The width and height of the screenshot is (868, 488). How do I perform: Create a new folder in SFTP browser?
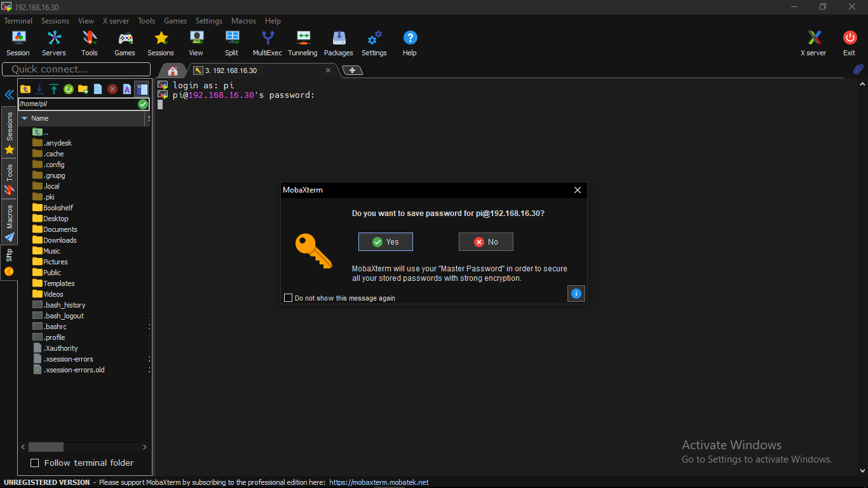[83, 89]
